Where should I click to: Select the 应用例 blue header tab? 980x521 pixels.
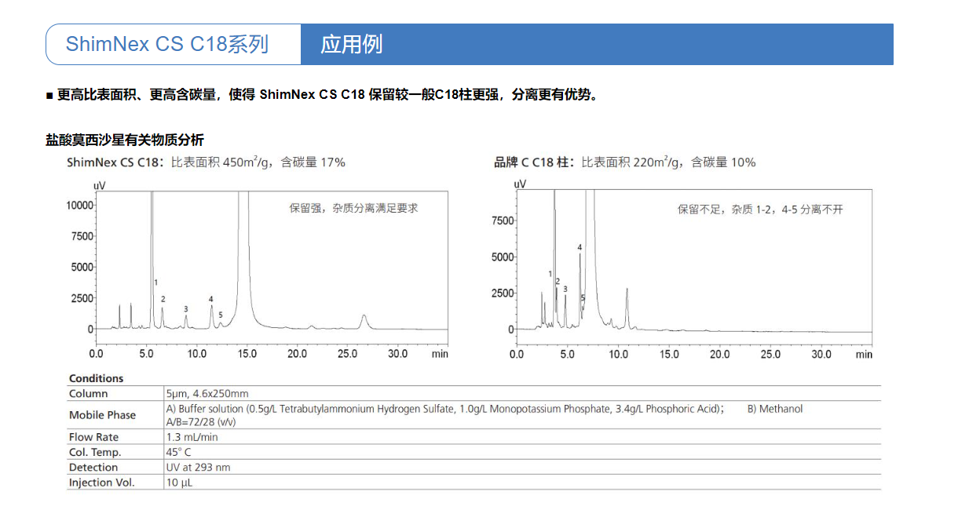[x=351, y=44]
